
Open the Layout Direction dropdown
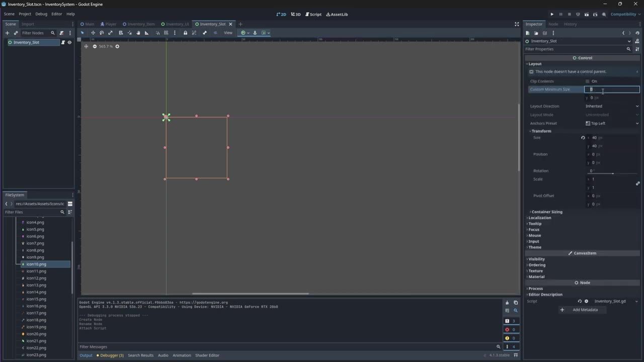[x=612, y=106]
